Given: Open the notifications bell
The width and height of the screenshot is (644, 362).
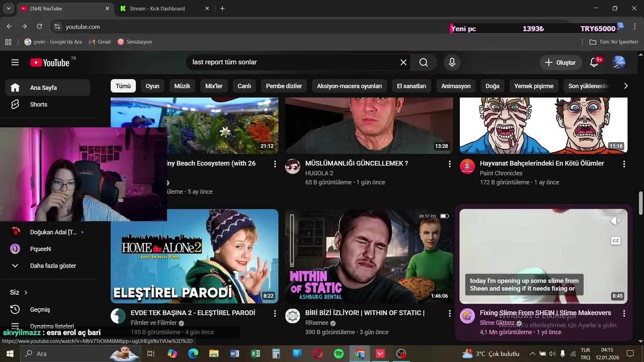Looking at the screenshot, I should point(594,62).
